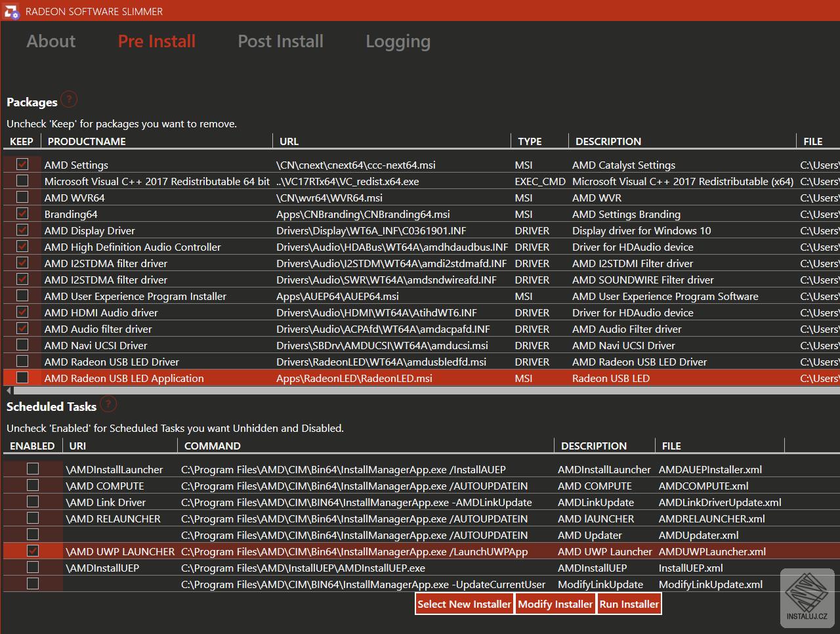The height and width of the screenshot is (634, 840).
Task: Click the left arrow of horizontal scrollbar
Action: pyautogui.click(x=9, y=391)
